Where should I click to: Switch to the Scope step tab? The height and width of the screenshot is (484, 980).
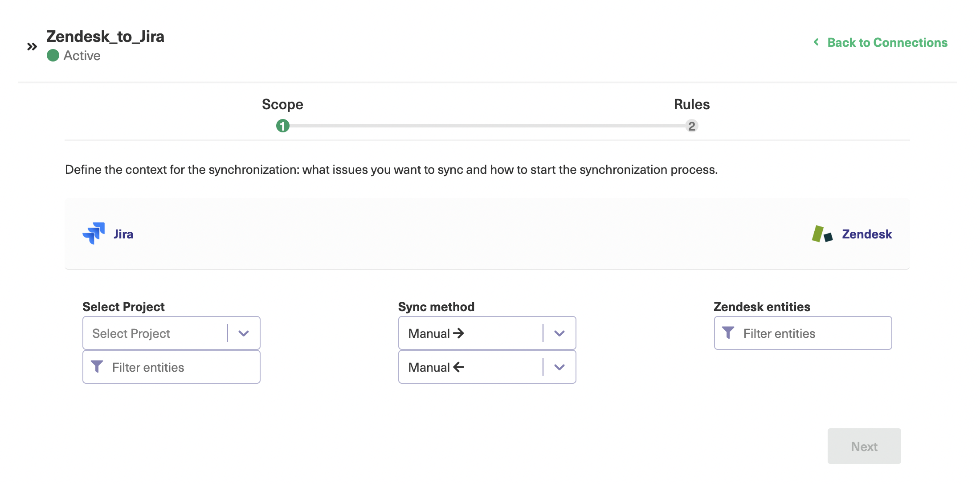282,104
